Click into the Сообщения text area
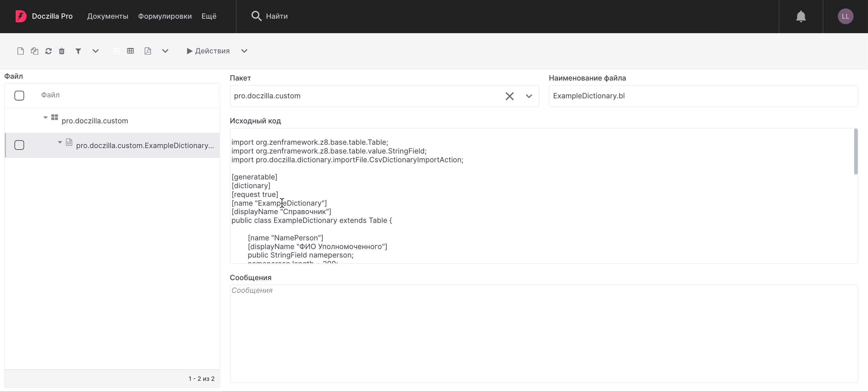The width and height of the screenshot is (868, 392). click(x=544, y=334)
